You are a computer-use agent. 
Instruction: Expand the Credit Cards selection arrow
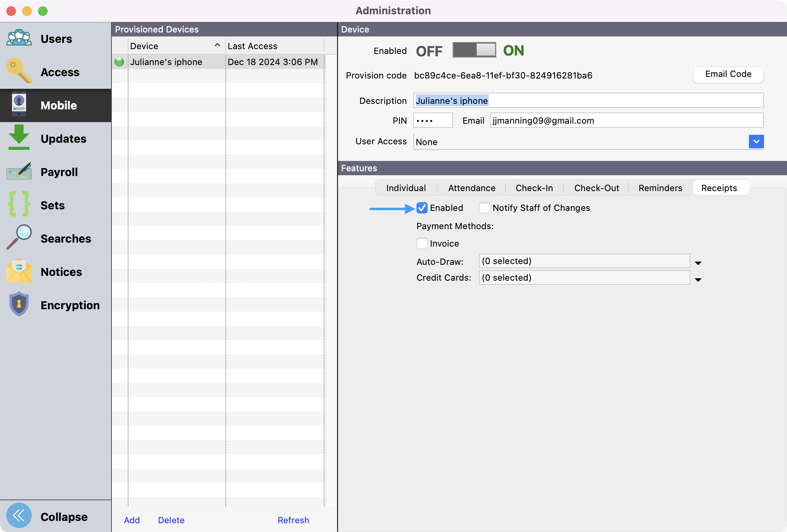[698, 279]
